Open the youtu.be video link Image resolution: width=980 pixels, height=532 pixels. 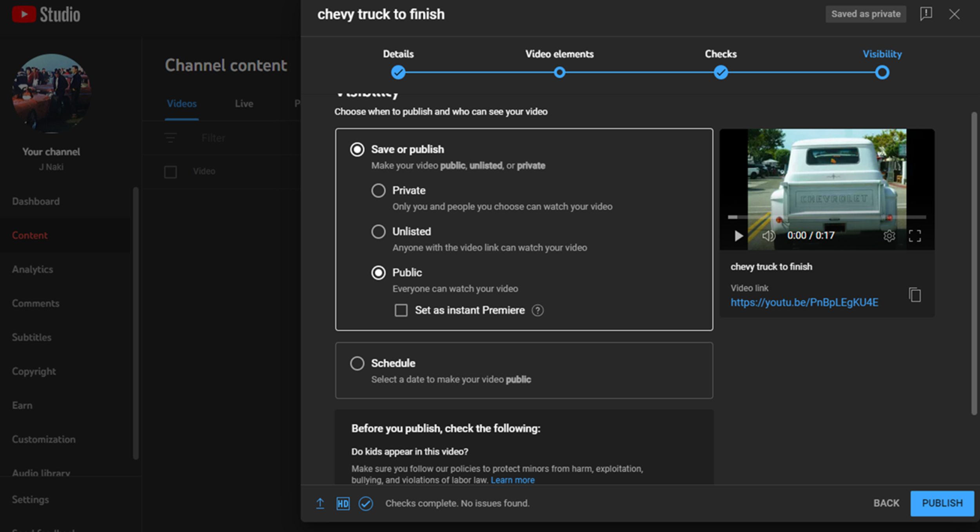(x=804, y=302)
